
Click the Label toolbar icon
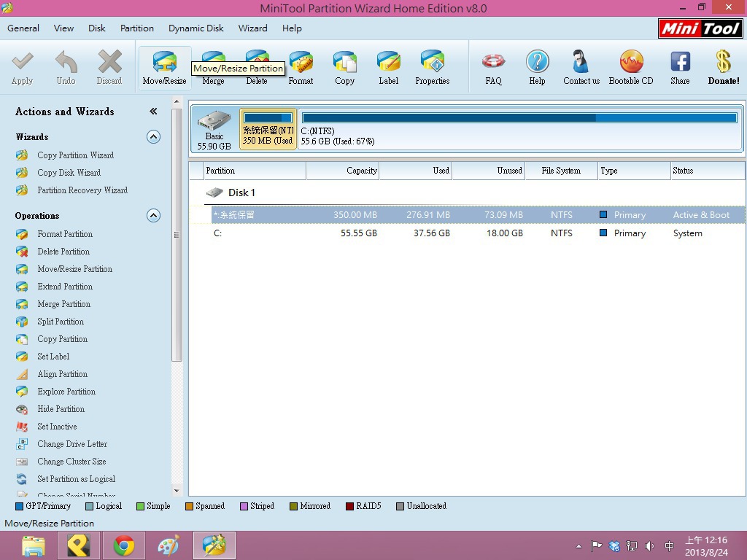click(388, 62)
